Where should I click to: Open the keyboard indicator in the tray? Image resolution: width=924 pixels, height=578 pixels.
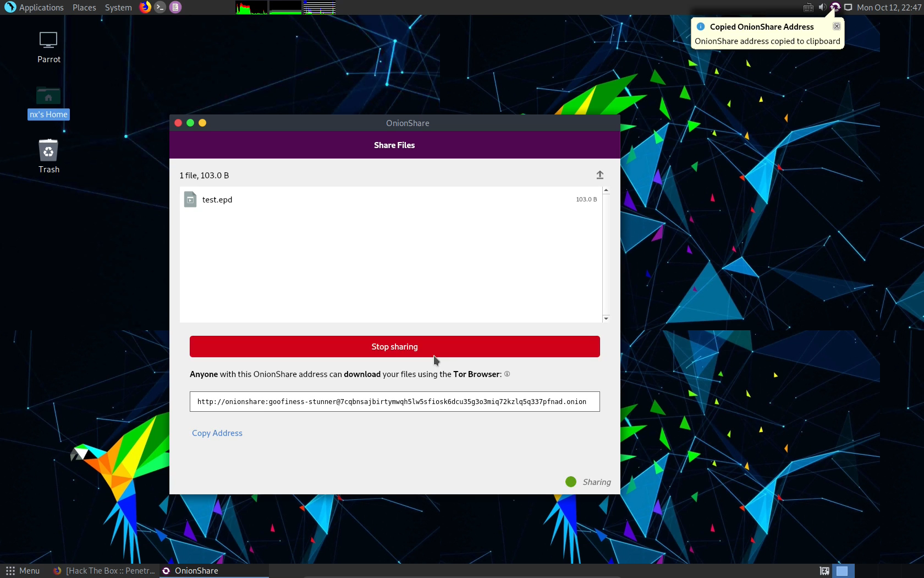click(x=808, y=7)
